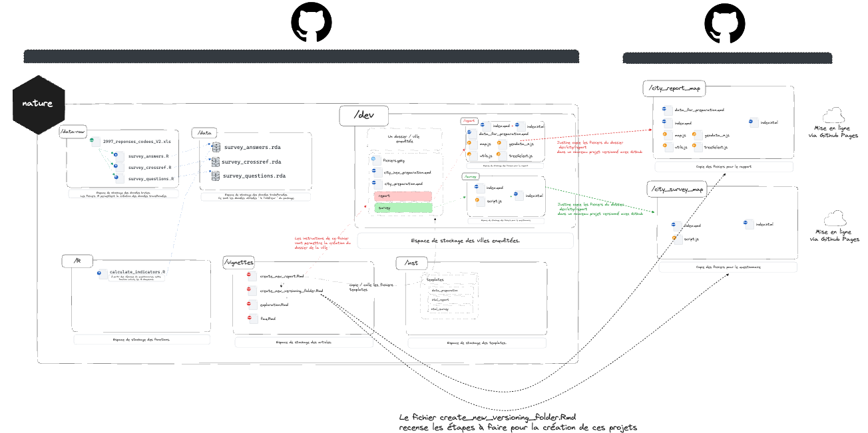Click the /city_report_map repository label
This screenshot has height=433, width=868.
click(674, 88)
